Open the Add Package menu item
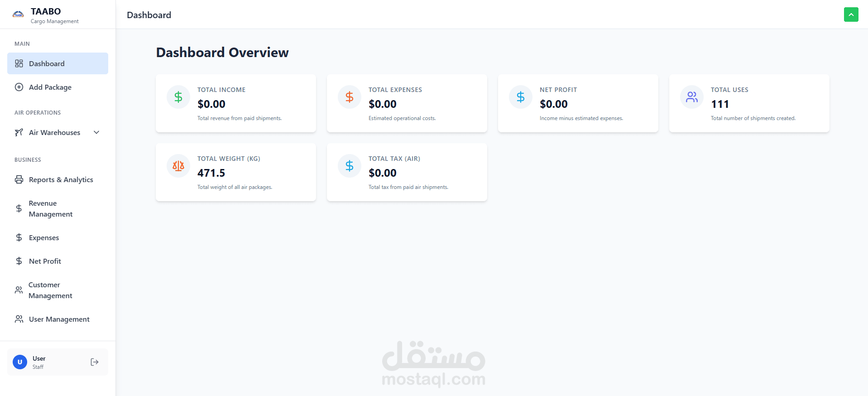This screenshot has height=396, width=868. [58, 87]
